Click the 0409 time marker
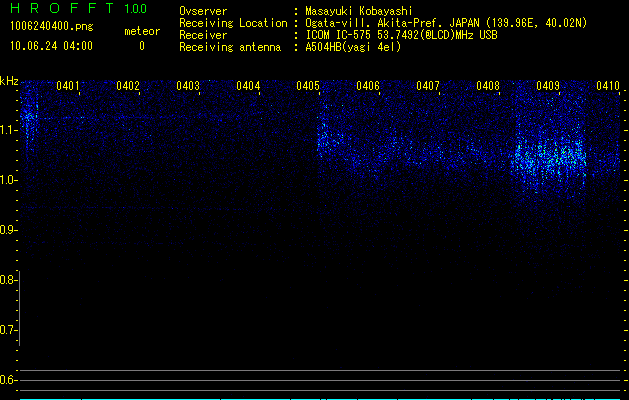The height and width of the screenshot is (400, 629). coord(548,86)
